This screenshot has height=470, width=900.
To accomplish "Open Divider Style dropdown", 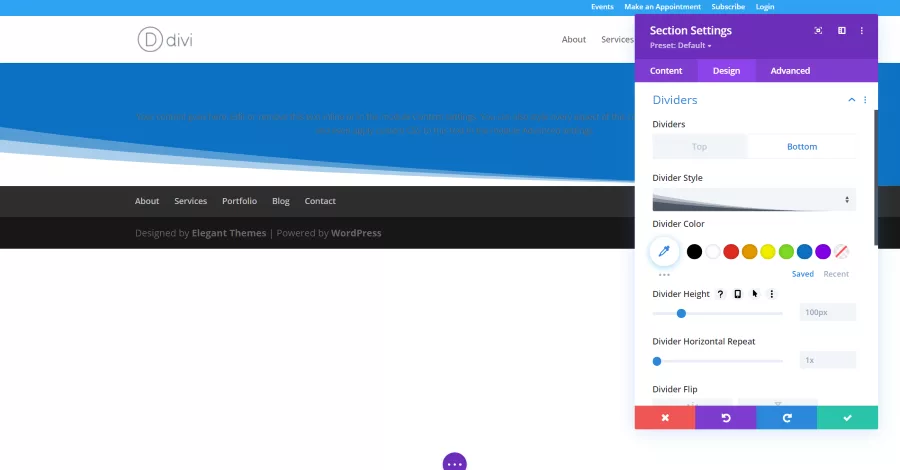I will [x=754, y=200].
